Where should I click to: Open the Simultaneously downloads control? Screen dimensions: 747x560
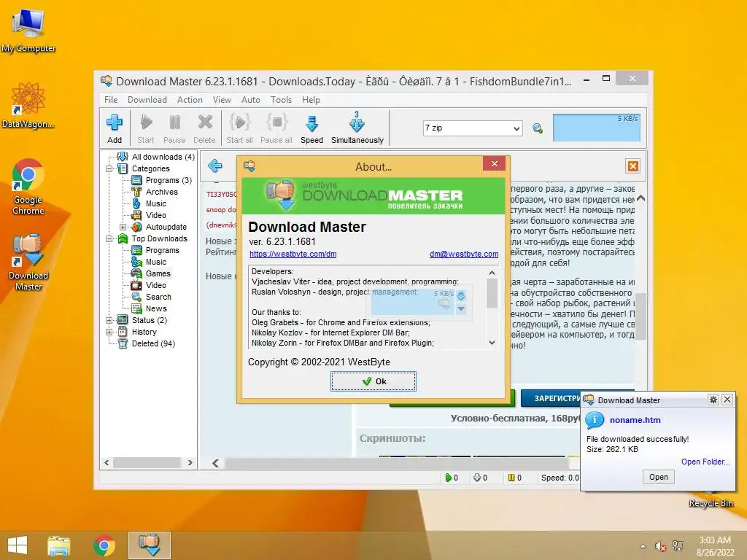tap(357, 128)
